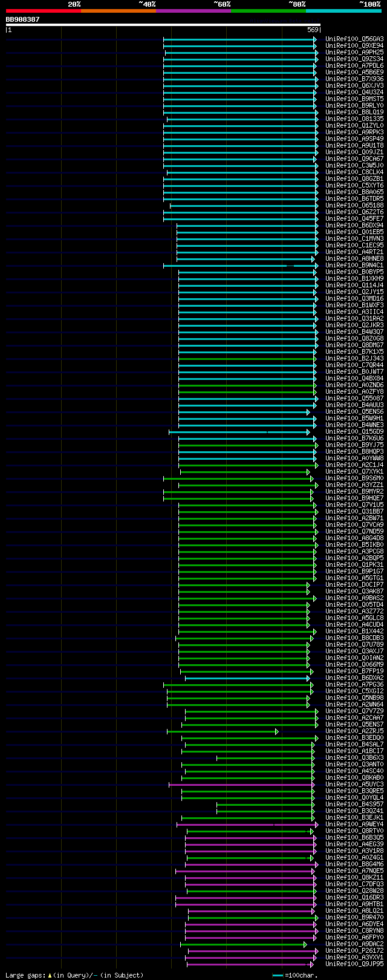
Task: Click the UniRef100_B6TDR5 label
Action: tap(354, 198)
